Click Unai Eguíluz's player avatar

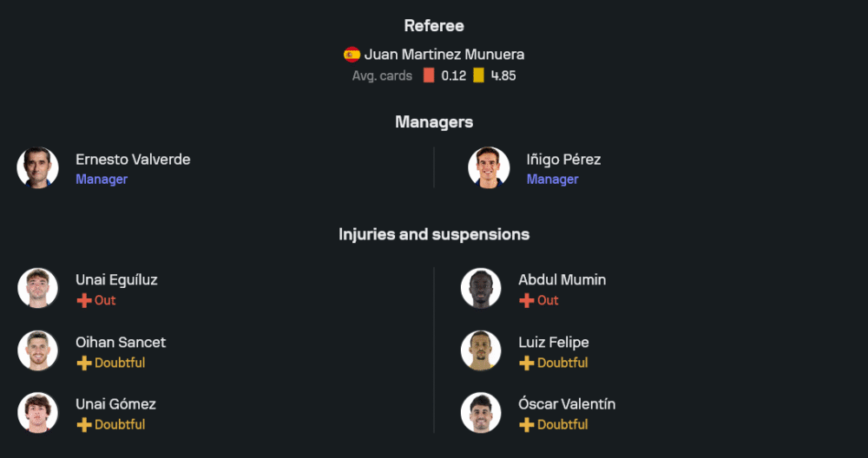[38, 288]
